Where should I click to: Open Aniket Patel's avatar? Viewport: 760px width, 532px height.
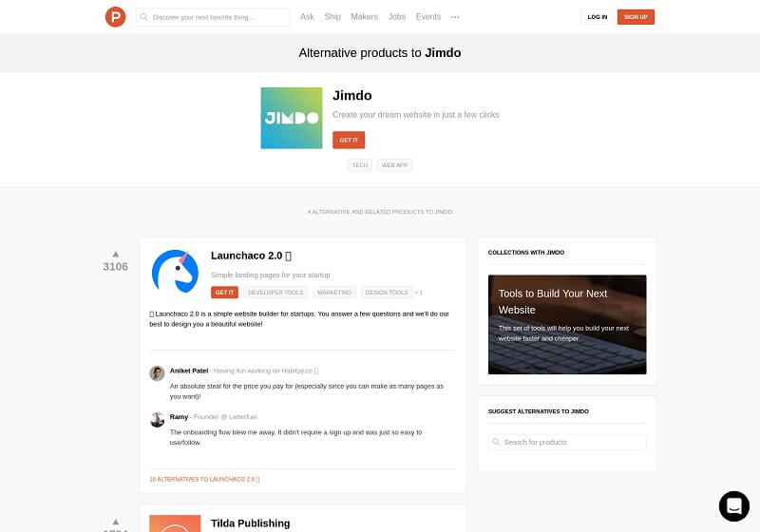pyautogui.click(x=157, y=373)
